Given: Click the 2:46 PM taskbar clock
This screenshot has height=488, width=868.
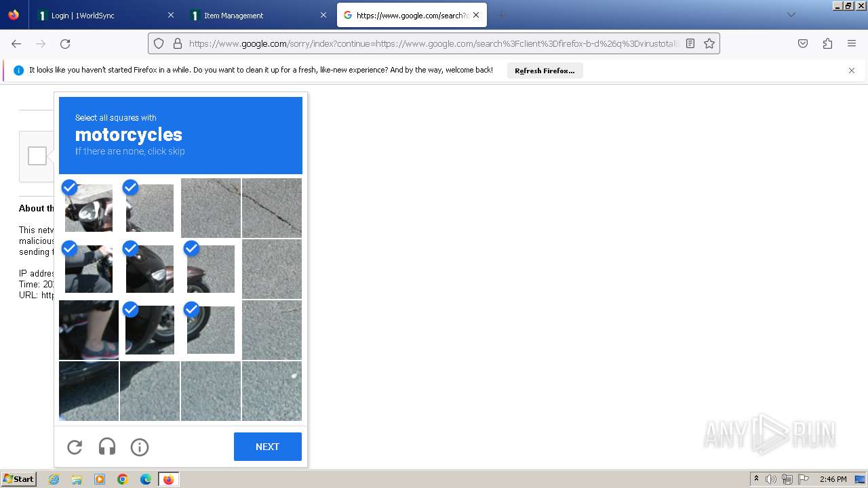Looking at the screenshot, I should coord(833,479).
